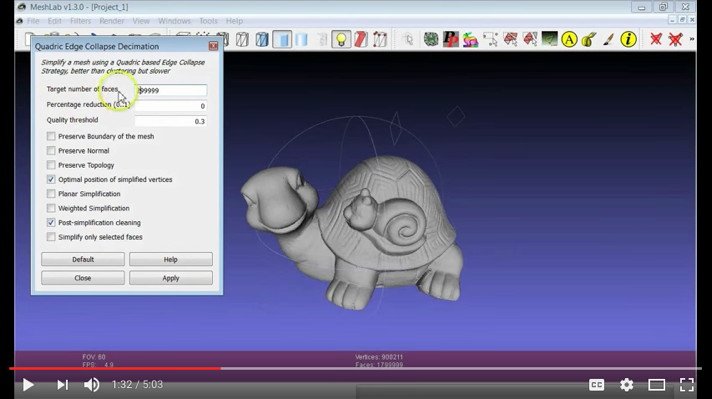Toggle the light bulb lighting icon

point(341,39)
